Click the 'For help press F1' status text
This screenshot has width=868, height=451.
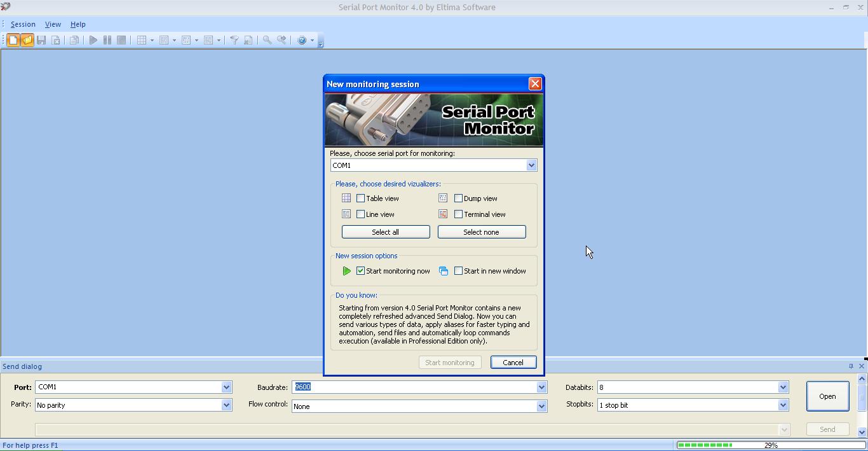[x=31, y=445]
